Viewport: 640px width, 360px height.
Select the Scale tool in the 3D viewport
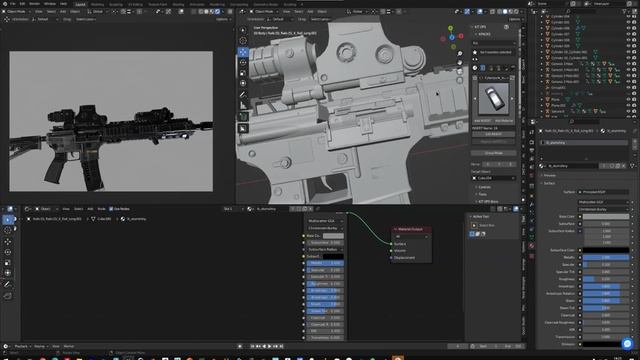[243, 73]
